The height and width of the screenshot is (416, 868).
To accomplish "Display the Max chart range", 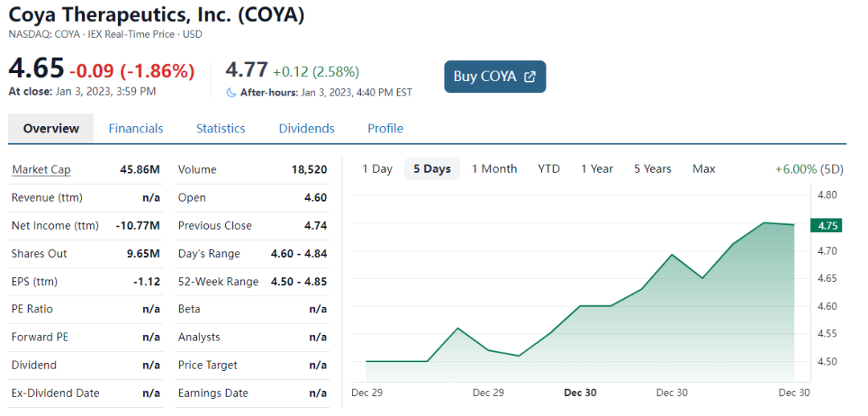I will click(x=704, y=169).
